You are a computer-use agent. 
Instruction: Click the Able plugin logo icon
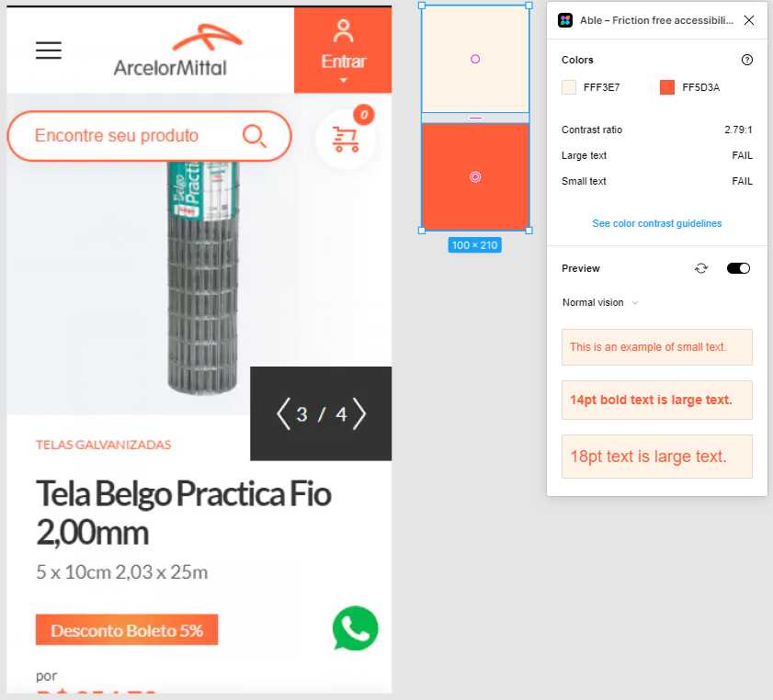coord(565,20)
